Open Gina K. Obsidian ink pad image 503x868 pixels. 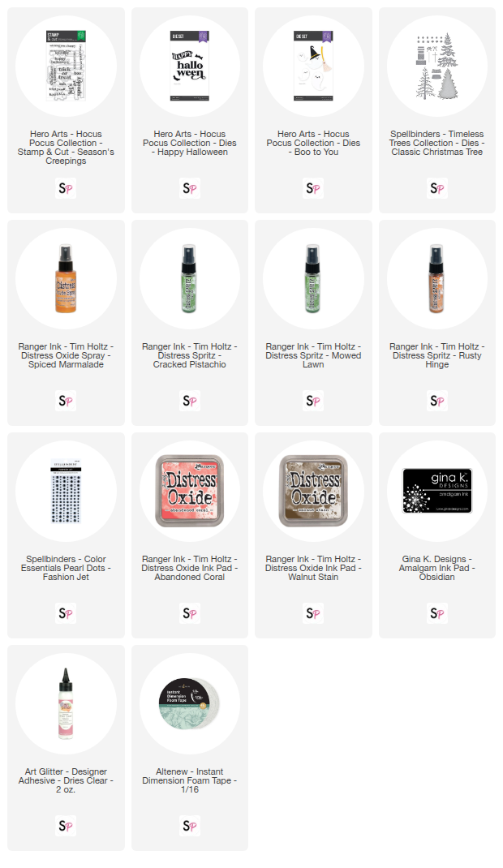pyautogui.click(x=437, y=491)
